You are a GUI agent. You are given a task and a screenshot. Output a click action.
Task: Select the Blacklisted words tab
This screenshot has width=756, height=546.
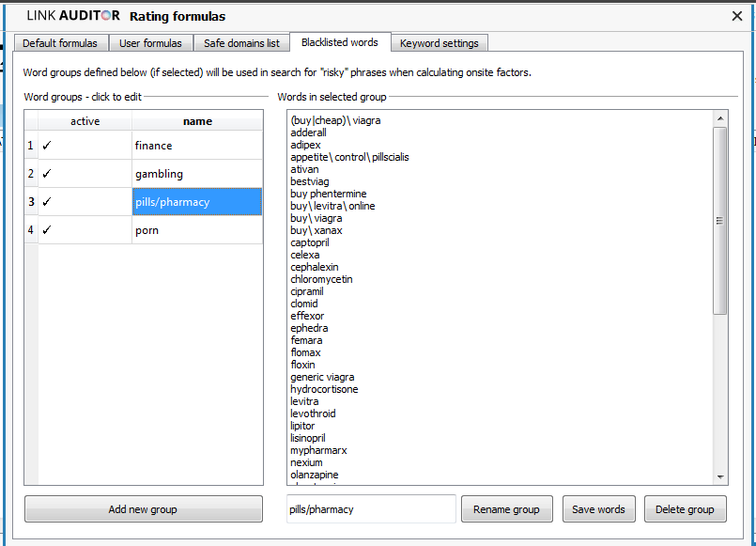[339, 42]
